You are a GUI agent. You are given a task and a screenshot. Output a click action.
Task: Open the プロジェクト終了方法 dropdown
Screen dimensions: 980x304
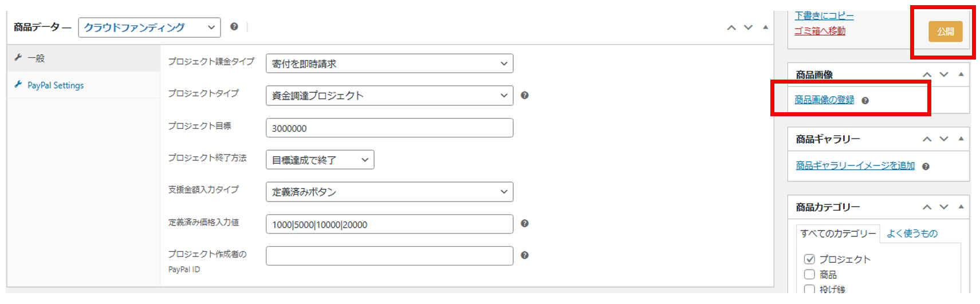click(x=320, y=160)
